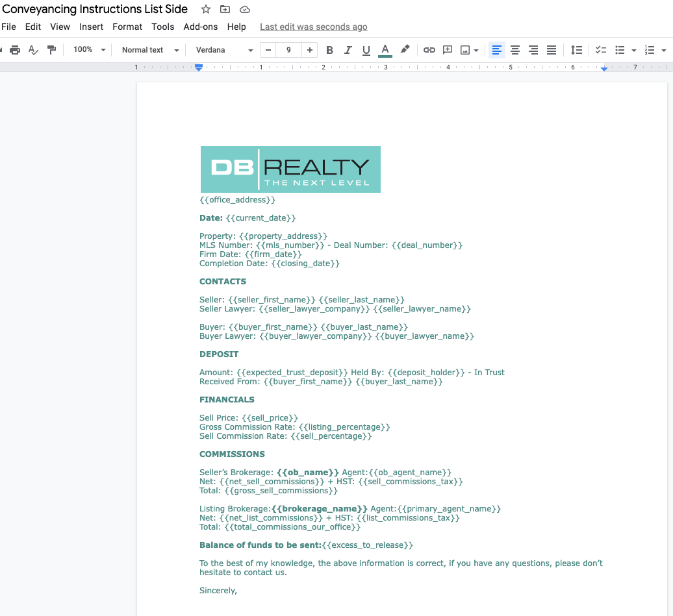Open the Insert menu

coord(92,27)
